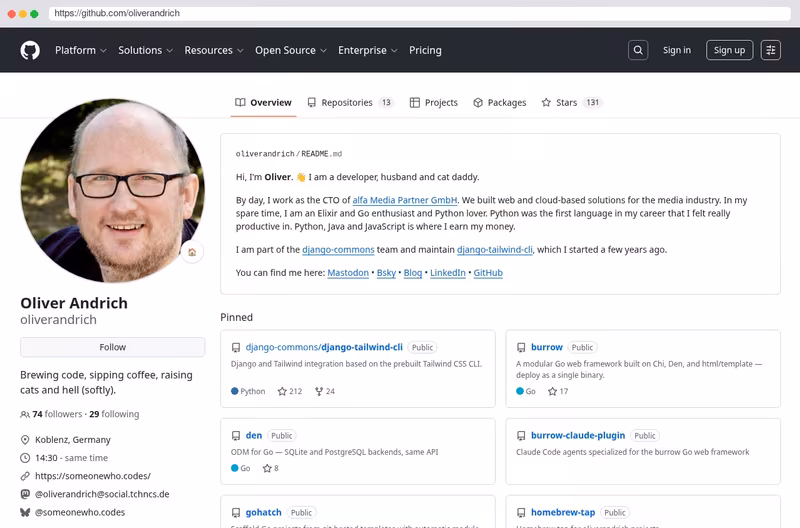This screenshot has width=800, height=528.
Task: Click the GitHub octocat logo
Action: 30,51
